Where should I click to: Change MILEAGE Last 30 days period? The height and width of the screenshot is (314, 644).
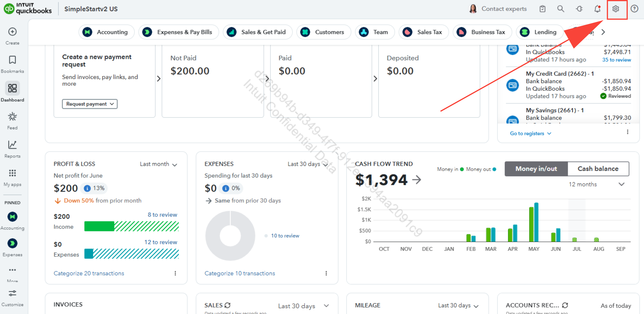coord(458,305)
